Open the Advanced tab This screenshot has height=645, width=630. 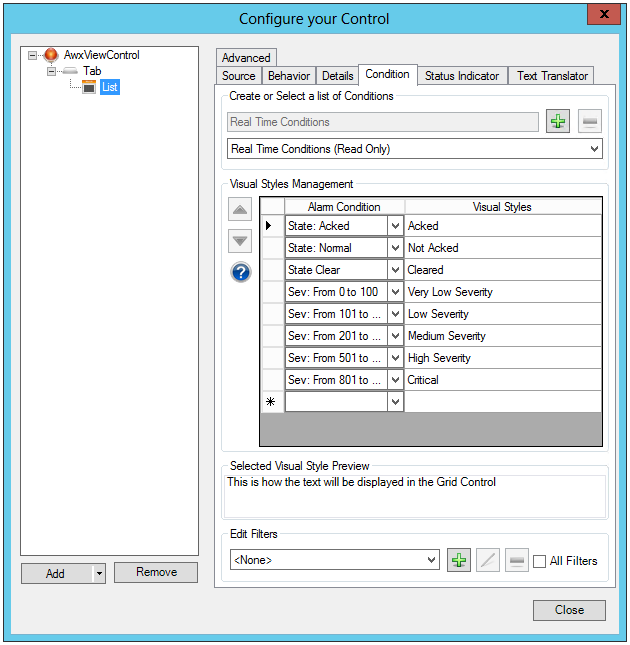click(246, 58)
